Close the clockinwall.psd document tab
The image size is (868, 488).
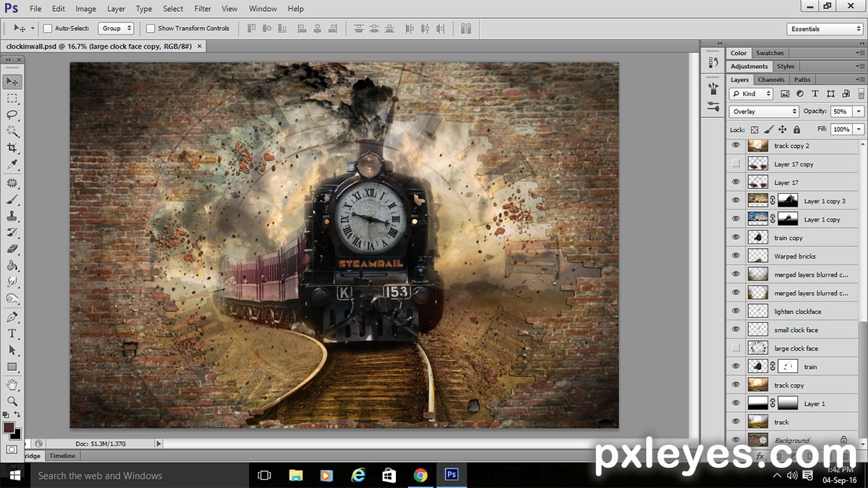point(199,46)
